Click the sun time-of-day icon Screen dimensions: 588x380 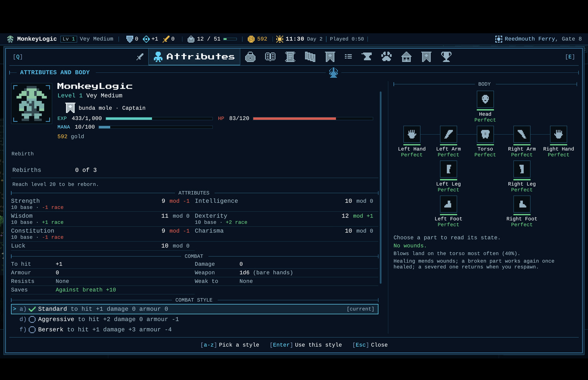coord(280,39)
